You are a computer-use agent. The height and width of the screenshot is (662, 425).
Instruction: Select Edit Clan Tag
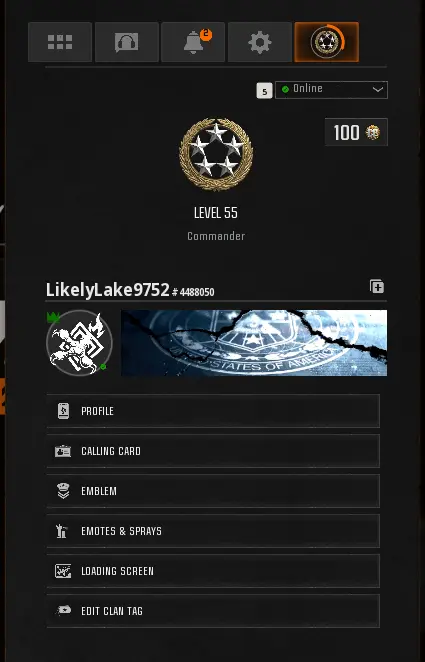(213, 611)
